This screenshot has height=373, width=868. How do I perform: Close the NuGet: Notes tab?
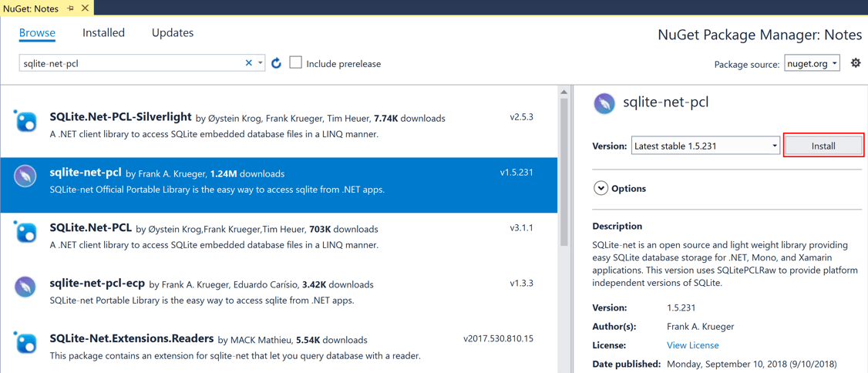click(86, 8)
